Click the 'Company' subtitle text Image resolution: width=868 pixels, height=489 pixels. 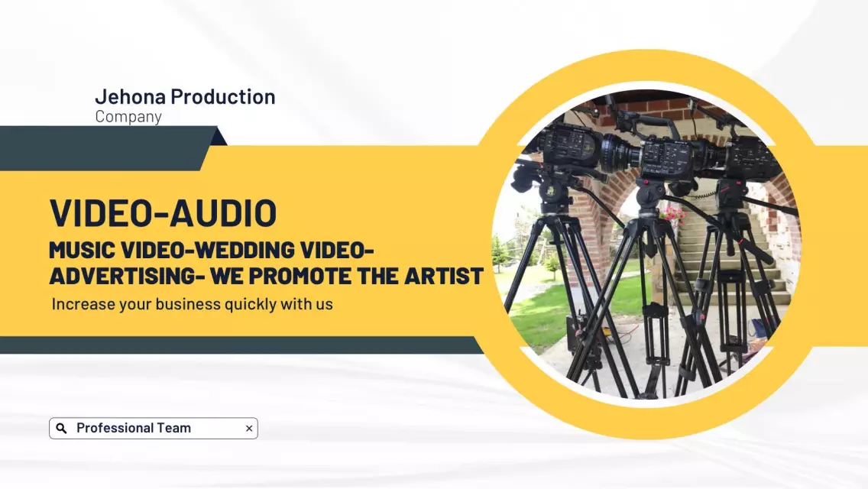(128, 116)
